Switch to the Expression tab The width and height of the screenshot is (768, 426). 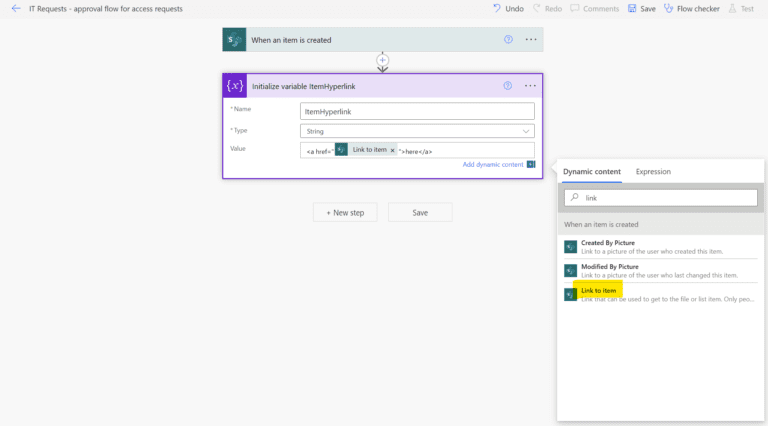click(653, 172)
